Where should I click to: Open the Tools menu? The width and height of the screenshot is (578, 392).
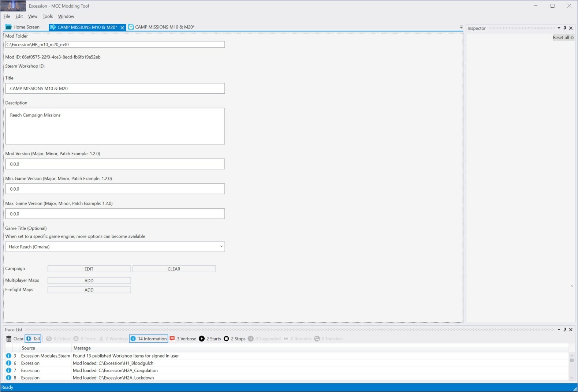(x=48, y=16)
